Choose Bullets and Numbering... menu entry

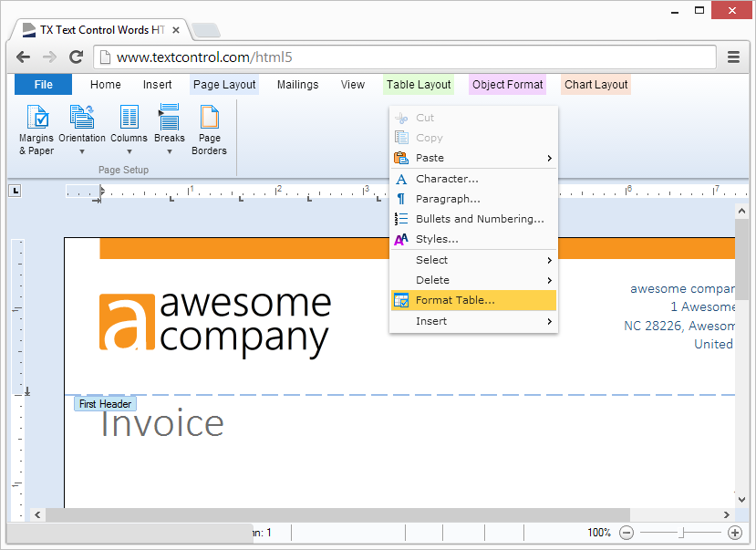[473, 219]
